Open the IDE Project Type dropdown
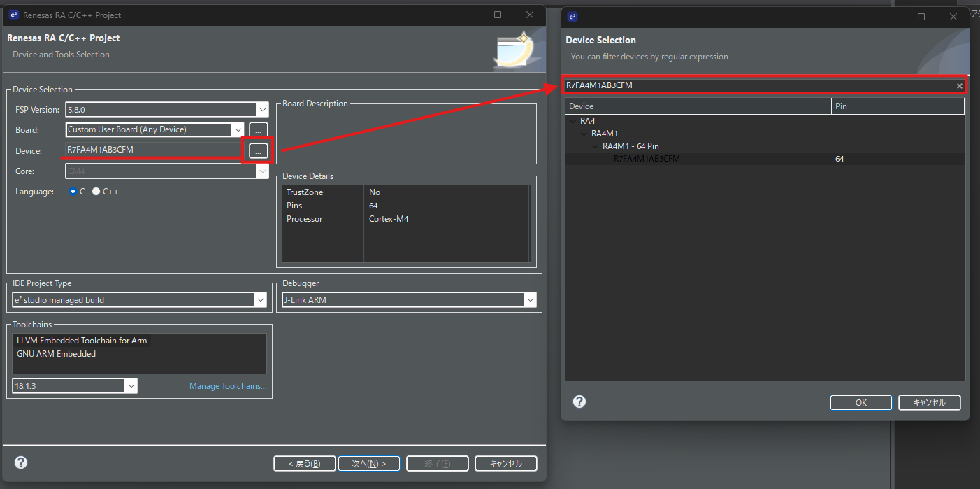This screenshot has width=980, height=489. (x=260, y=300)
